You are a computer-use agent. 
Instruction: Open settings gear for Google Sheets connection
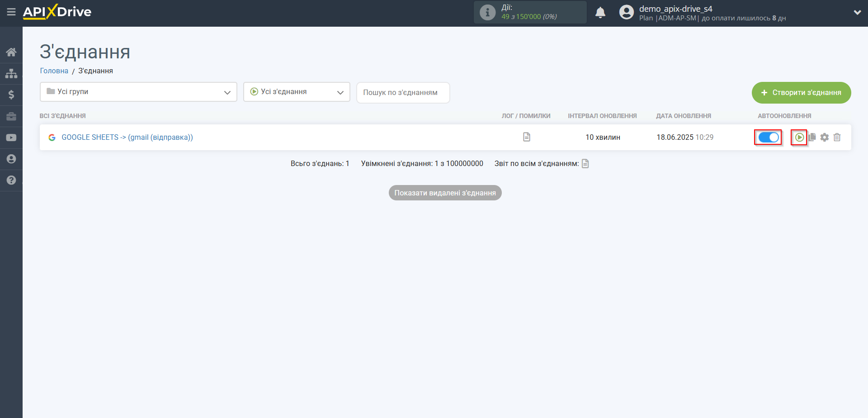point(825,137)
